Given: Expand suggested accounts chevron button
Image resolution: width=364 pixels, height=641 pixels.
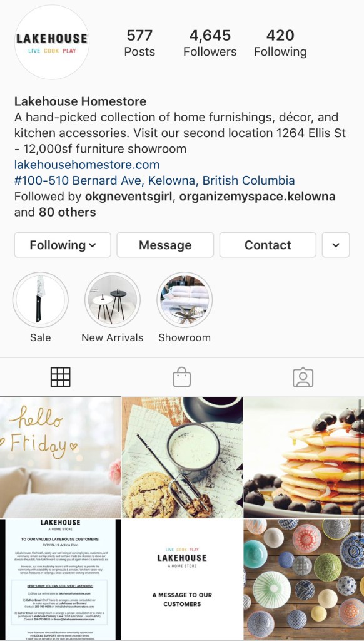Looking at the screenshot, I should [336, 245].
